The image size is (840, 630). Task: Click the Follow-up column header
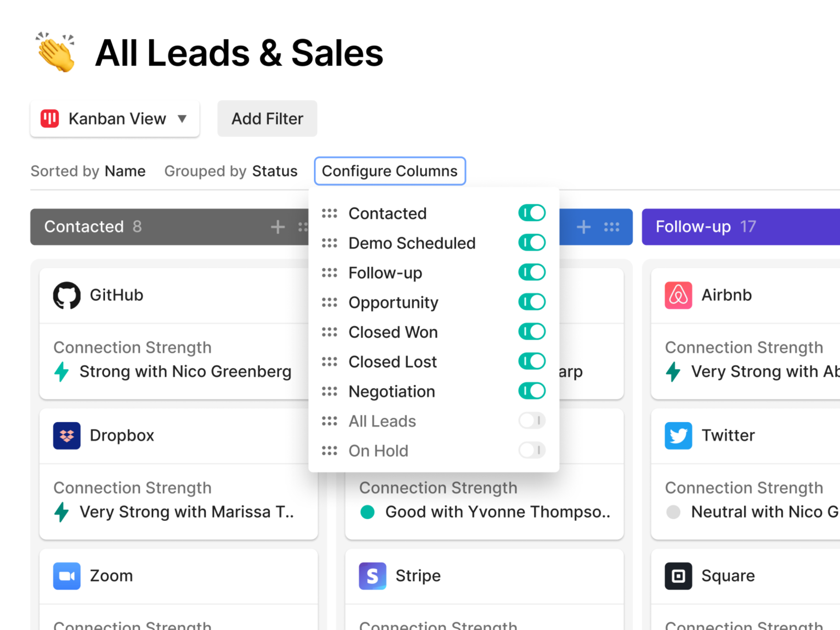(x=741, y=227)
